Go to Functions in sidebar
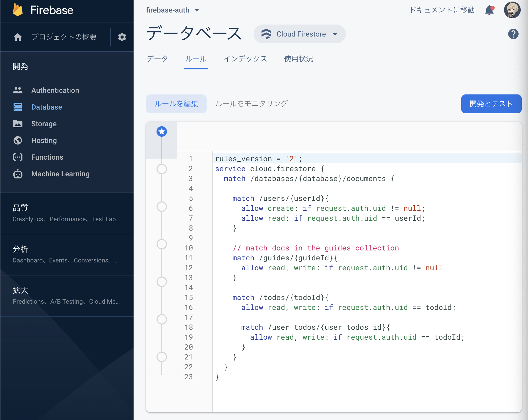Screen dimensions: 528x420 pyautogui.click(x=47, y=157)
